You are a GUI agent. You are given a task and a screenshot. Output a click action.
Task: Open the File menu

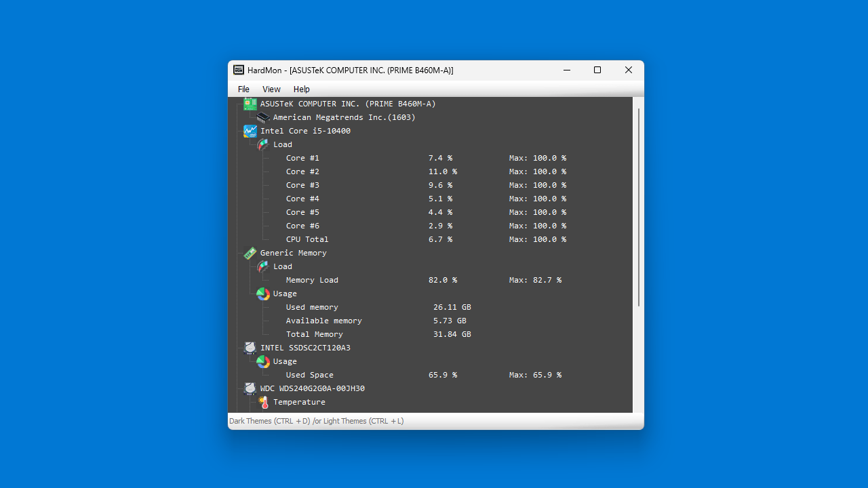point(243,89)
